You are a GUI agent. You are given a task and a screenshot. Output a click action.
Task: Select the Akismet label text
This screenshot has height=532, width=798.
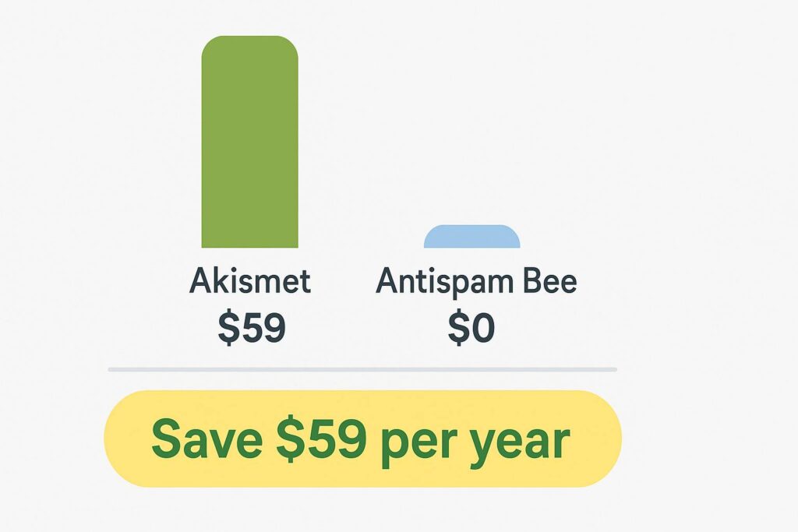point(249,280)
